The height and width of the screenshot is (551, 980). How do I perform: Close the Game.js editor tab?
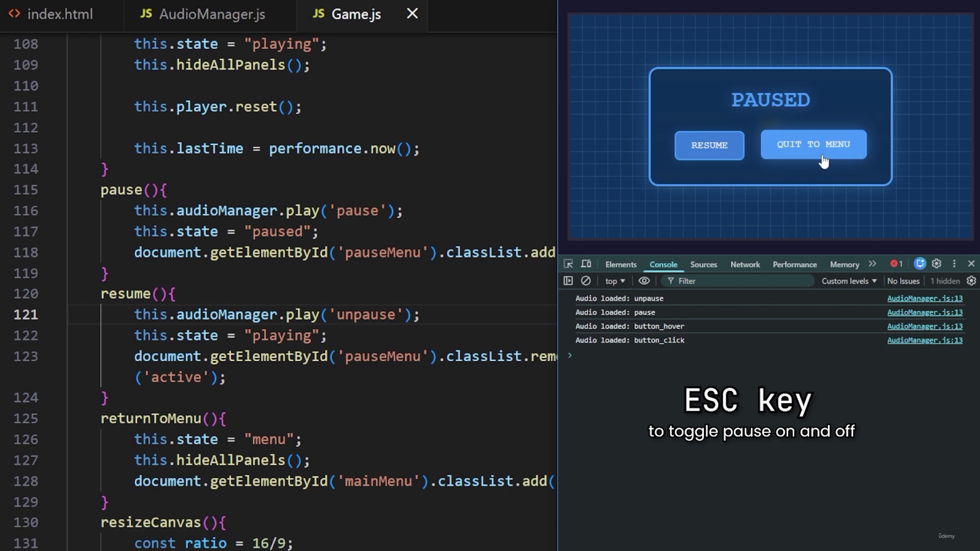412,13
